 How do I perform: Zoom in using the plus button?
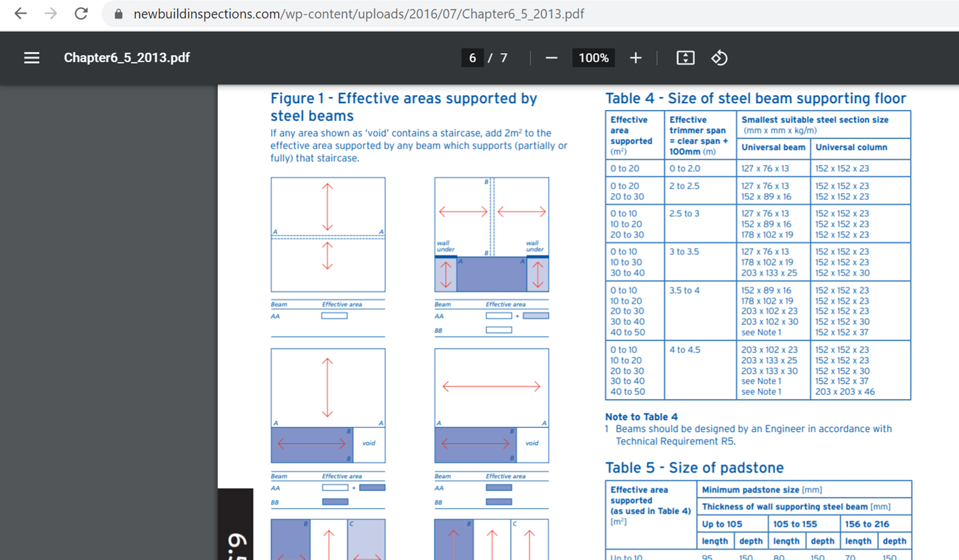[x=635, y=58]
